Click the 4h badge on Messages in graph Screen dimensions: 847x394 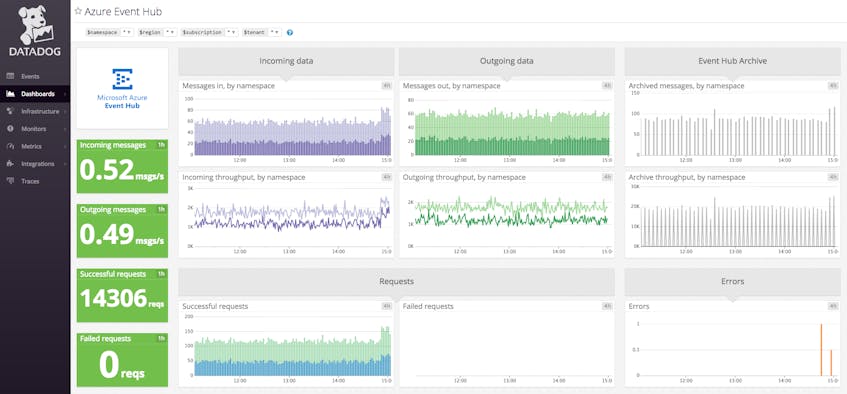pyautogui.click(x=386, y=85)
